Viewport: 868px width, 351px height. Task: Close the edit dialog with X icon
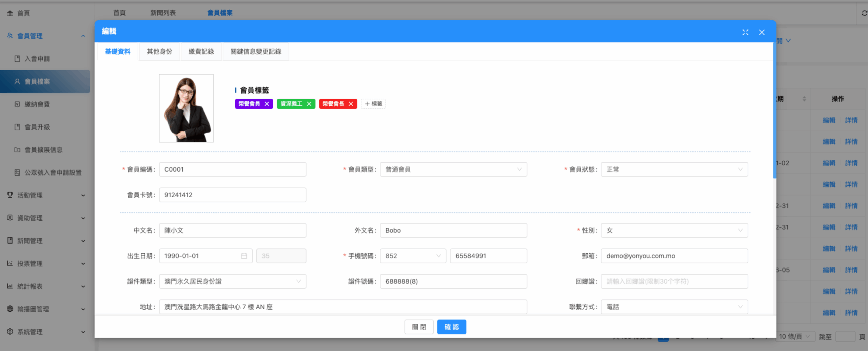click(762, 32)
